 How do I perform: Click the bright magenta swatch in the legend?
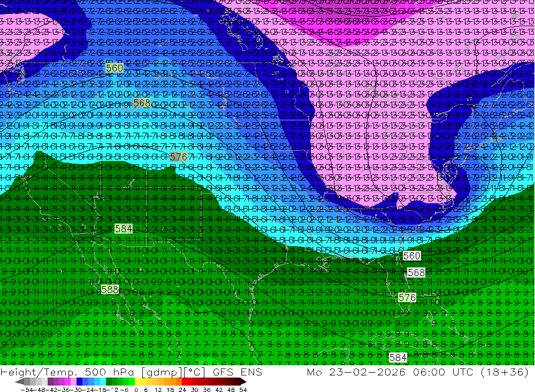[67, 382]
